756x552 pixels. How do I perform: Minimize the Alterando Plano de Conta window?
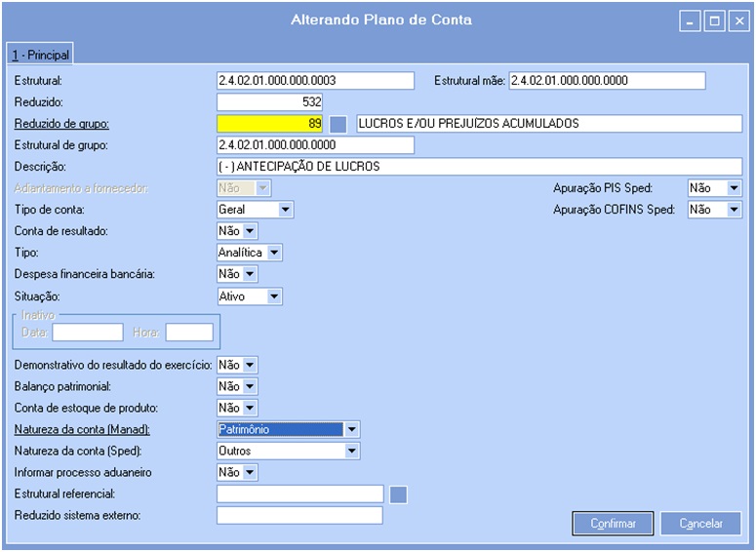point(691,20)
